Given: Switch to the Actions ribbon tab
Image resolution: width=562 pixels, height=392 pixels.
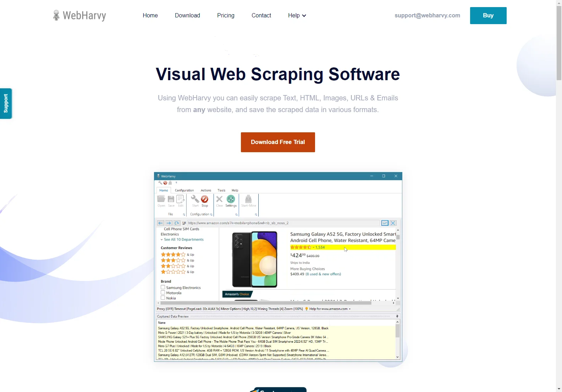Looking at the screenshot, I should coord(206,191).
